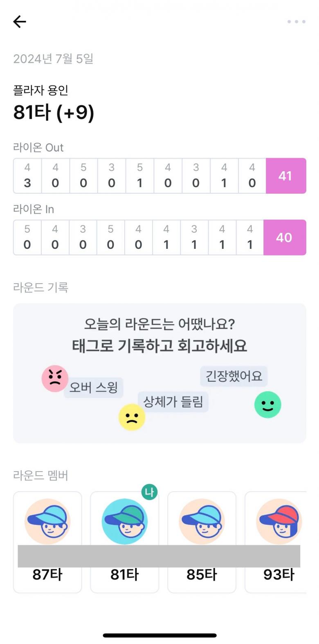Tap the pink 라이온 In total 40
The width and height of the screenshot is (319, 644).
tap(284, 237)
